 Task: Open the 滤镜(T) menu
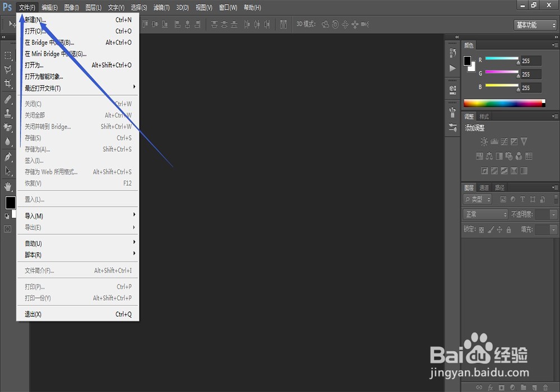coord(161,7)
